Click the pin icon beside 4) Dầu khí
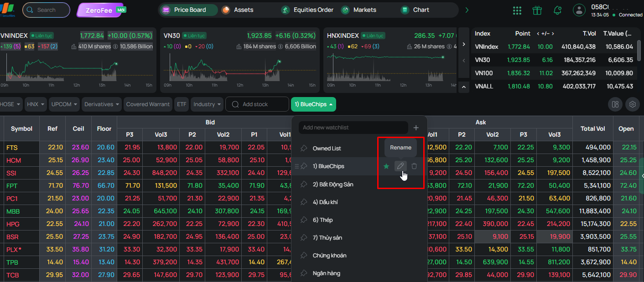The image size is (644, 282). [x=304, y=202]
